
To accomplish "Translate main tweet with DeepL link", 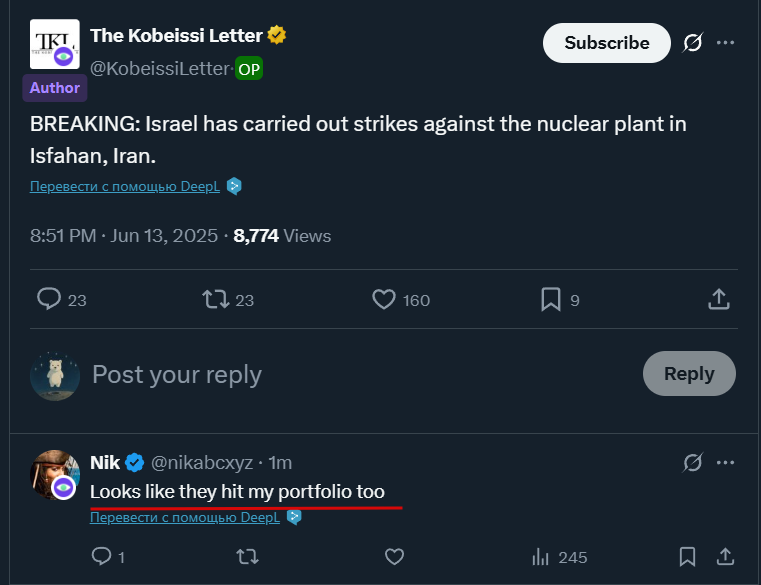I will [x=125, y=186].
